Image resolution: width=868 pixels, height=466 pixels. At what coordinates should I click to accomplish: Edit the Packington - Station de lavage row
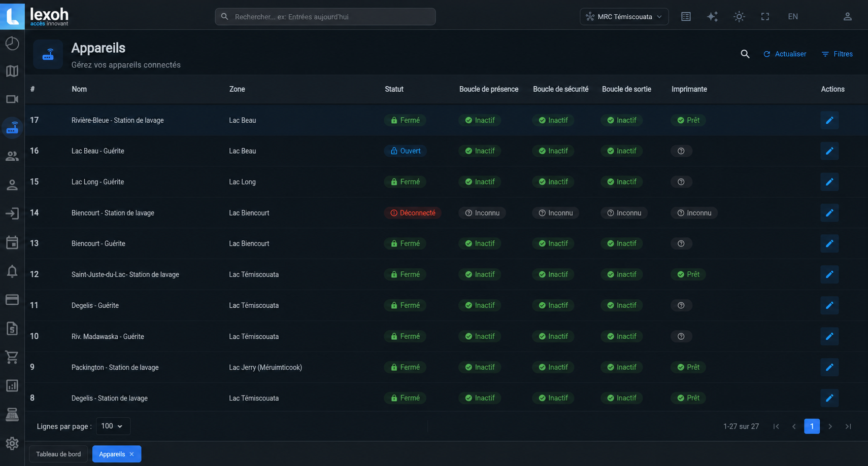[829, 367]
